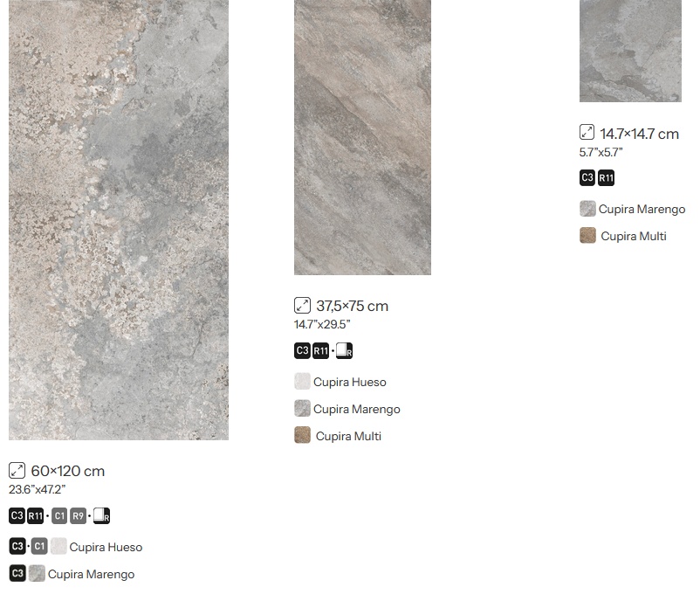
Task: Click the black R11 badge under 14.7×14.7 cm
Action: [606, 178]
